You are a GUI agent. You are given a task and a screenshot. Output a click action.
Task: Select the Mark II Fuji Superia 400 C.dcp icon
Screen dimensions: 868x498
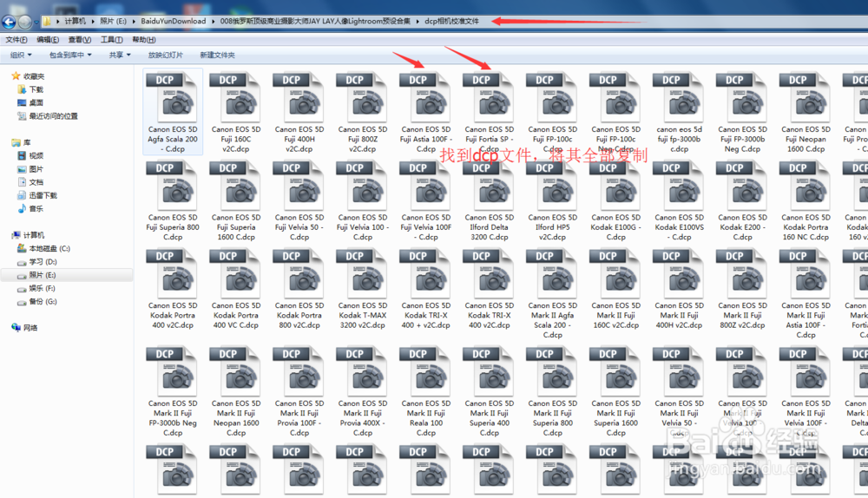488,371
